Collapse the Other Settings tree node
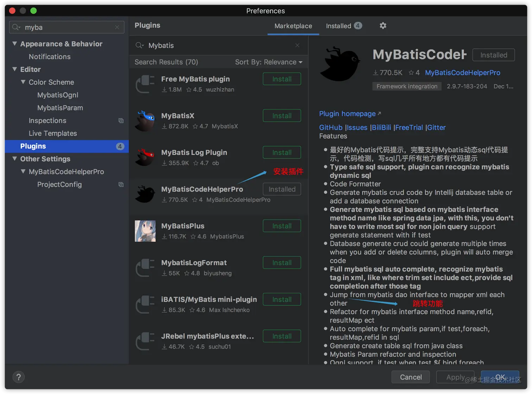 tap(14, 159)
